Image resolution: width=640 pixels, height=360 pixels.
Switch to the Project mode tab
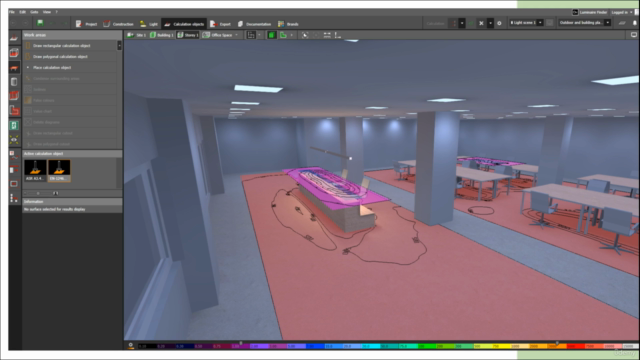pos(87,24)
